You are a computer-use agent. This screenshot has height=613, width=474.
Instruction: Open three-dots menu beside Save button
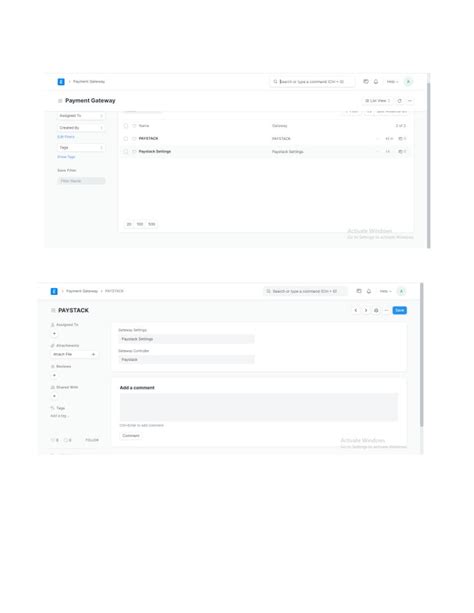386,310
